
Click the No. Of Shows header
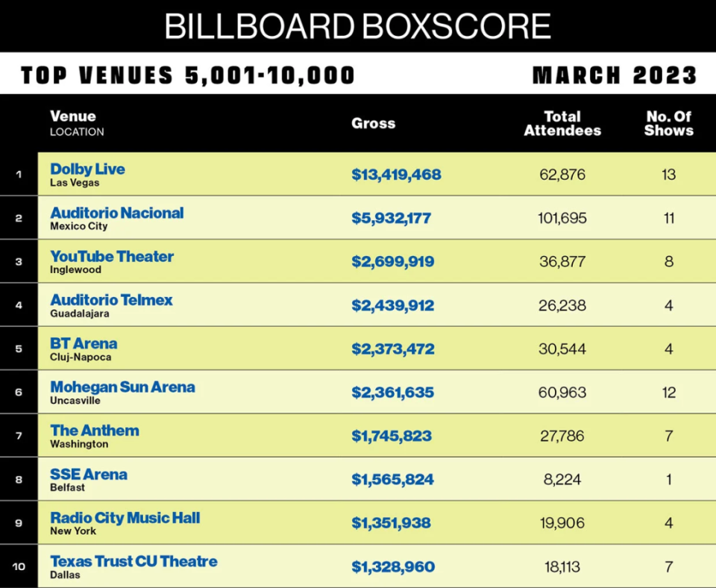(x=669, y=123)
